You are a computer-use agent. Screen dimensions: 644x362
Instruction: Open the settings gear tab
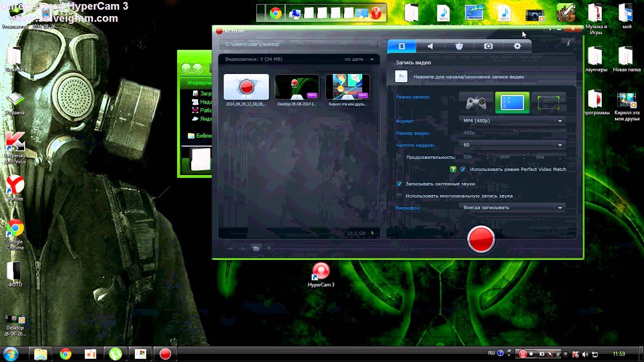517,46
